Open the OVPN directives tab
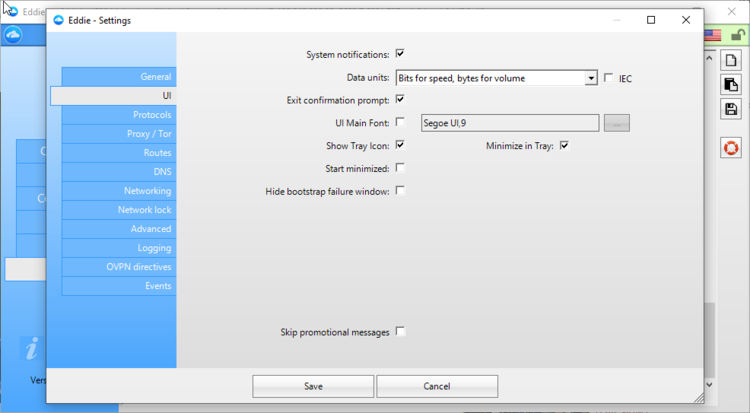The height and width of the screenshot is (413, 750). pyautogui.click(x=119, y=267)
